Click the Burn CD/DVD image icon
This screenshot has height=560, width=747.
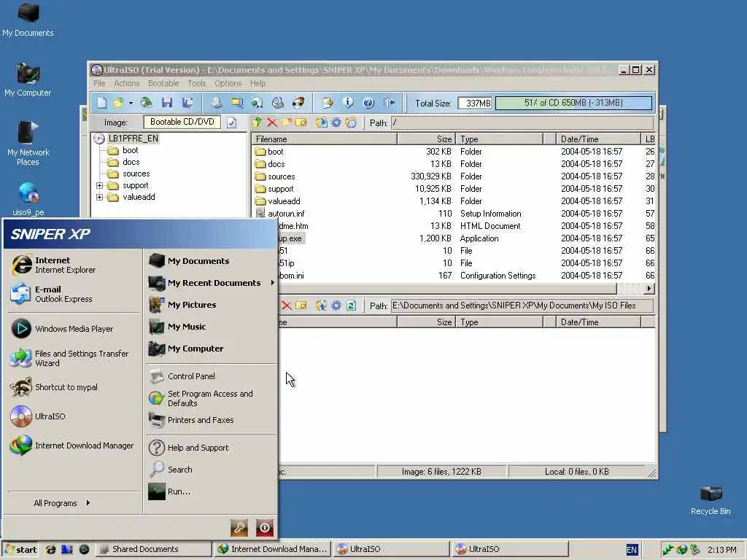tap(298, 103)
